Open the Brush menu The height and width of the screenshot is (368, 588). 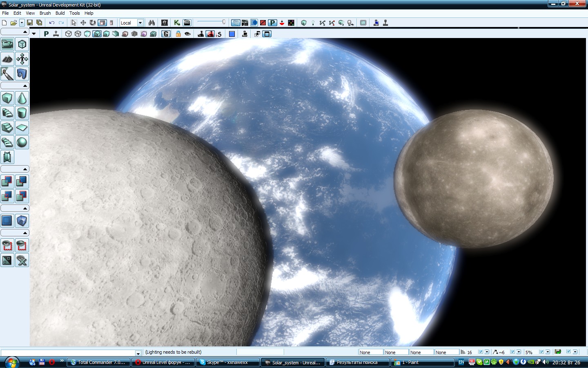[x=45, y=13]
